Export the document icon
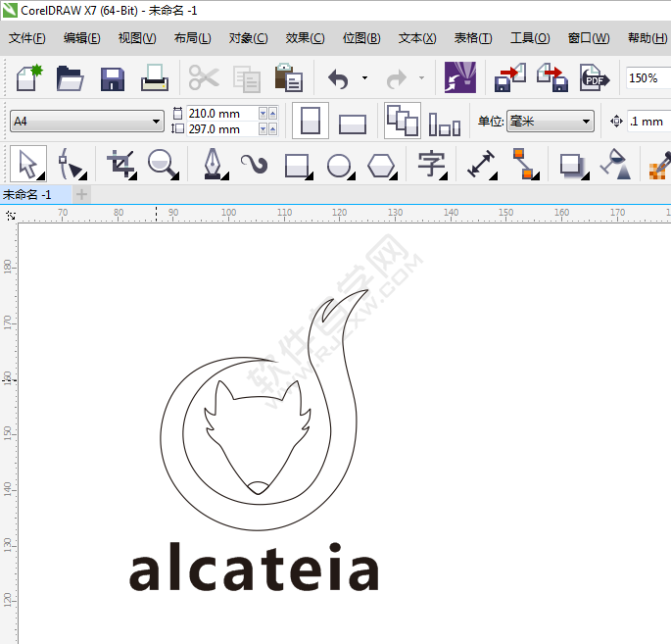 [x=552, y=77]
